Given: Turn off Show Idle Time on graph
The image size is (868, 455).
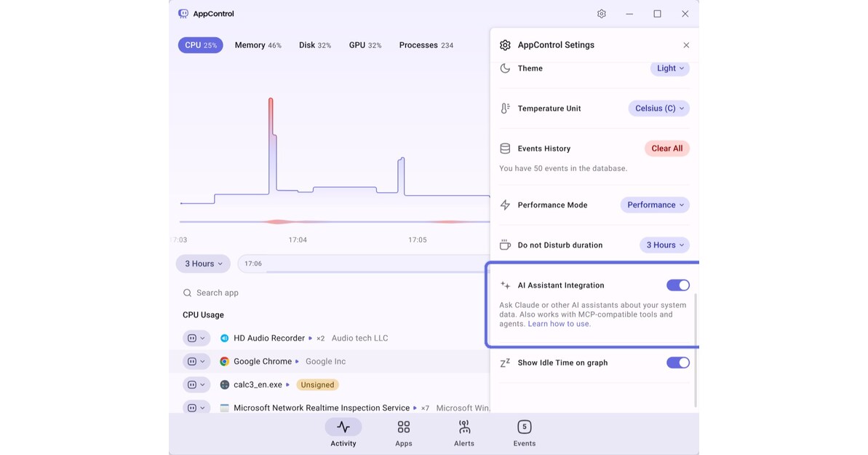Looking at the screenshot, I should (677, 362).
